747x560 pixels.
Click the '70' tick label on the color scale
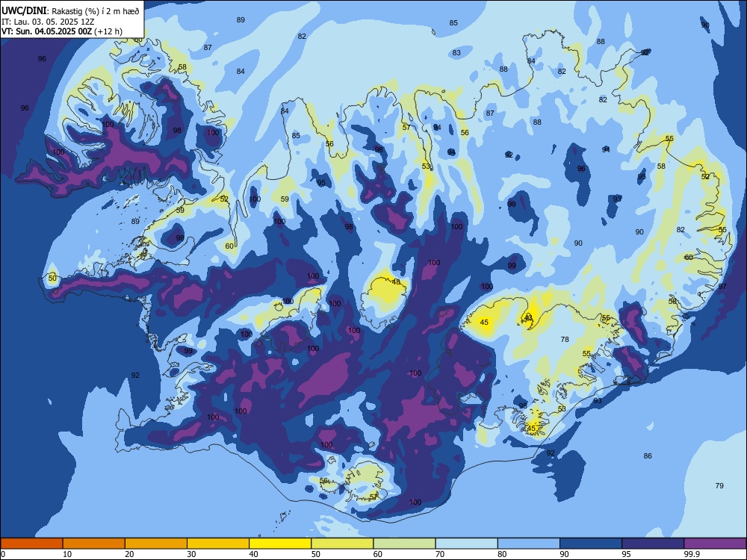[x=440, y=554]
